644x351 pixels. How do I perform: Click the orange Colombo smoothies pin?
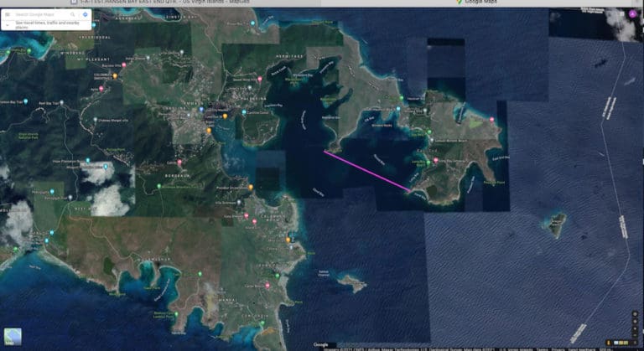click(115, 76)
